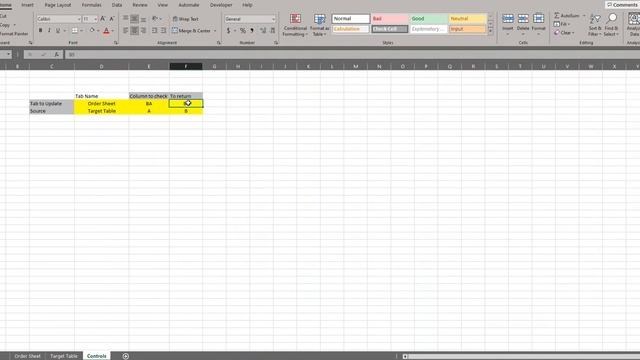This screenshot has height=360, width=640.
Task: Apply Comma Style
Action: pyautogui.click(x=252, y=31)
